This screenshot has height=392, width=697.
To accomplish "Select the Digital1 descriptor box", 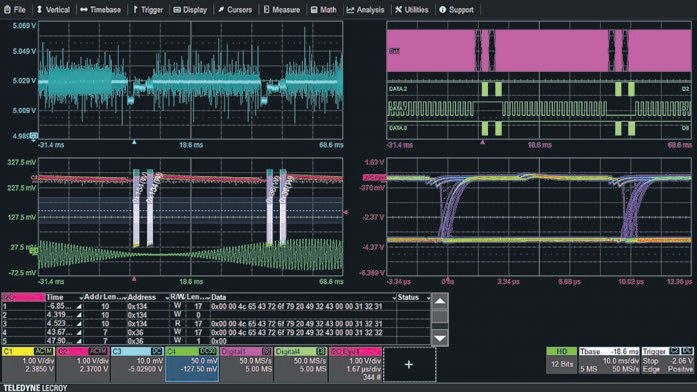I will 246,364.
